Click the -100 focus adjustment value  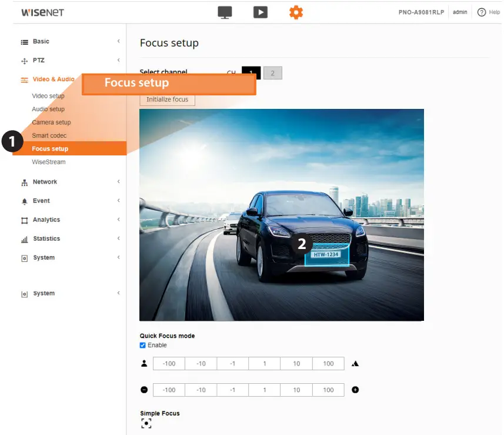168,363
